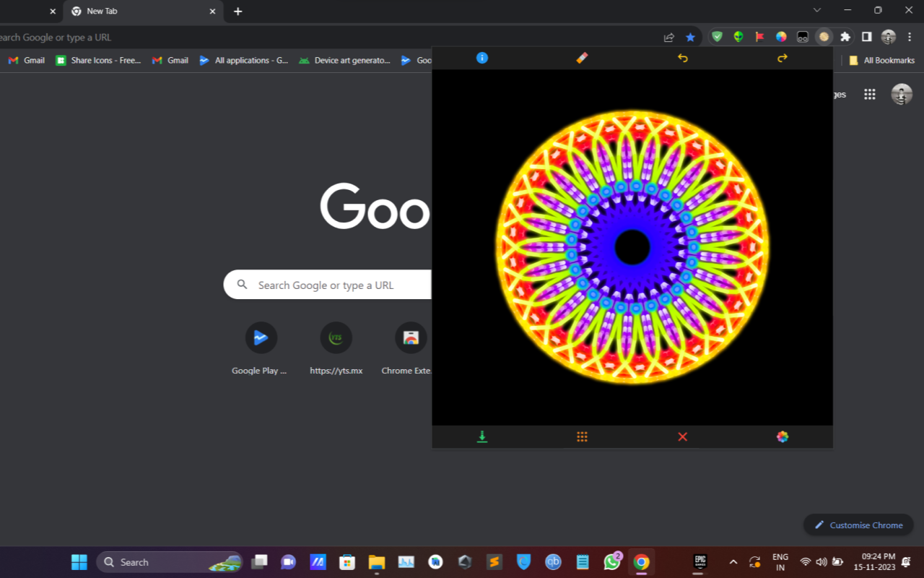Open the Gmail bookmark from bookmarks bar
The image size is (924, 578).
tap(26, 60)
